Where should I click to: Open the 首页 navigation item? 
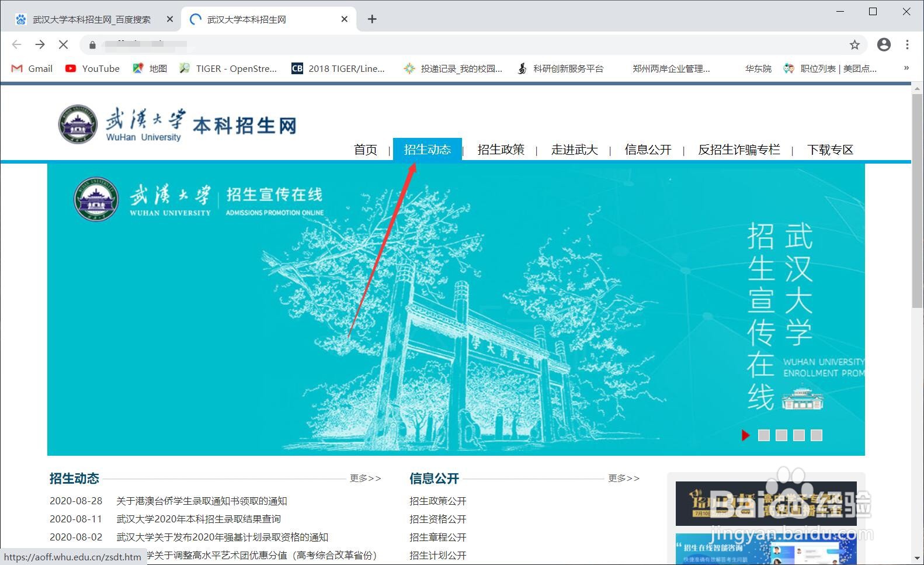coord(366,150)
